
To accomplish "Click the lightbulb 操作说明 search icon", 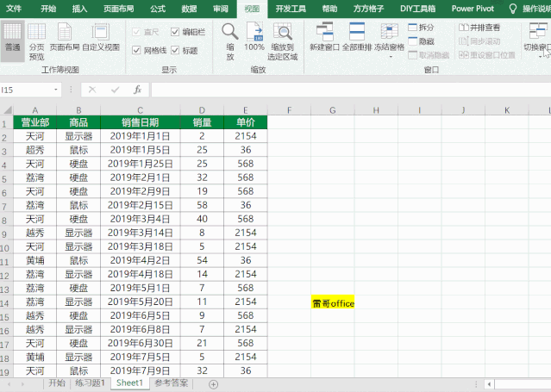I will click(x=513, y=9).
